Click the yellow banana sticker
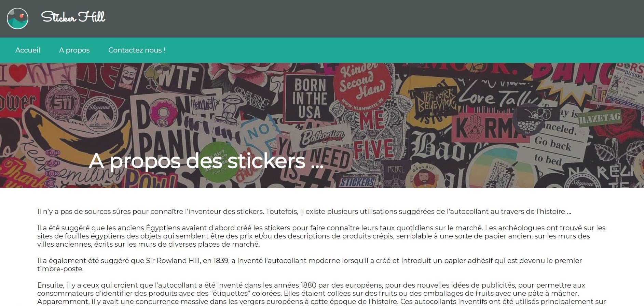 tap(77, 136)
